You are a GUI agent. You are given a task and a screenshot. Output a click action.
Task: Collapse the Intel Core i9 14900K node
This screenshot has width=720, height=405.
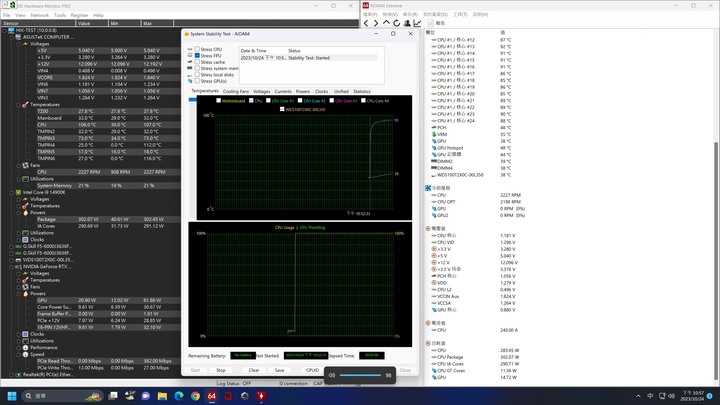click(12, 192)
